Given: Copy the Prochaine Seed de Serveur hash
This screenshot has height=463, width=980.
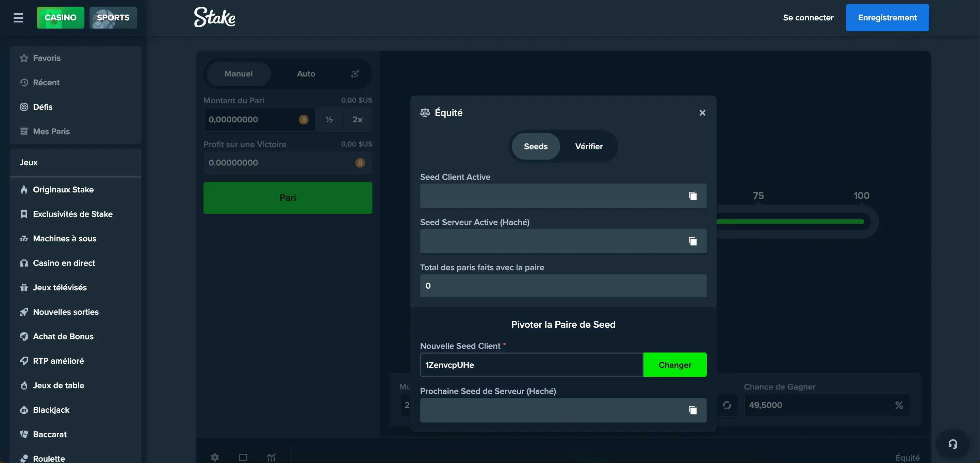Looking at the screenshot, I should coord(692,410).
